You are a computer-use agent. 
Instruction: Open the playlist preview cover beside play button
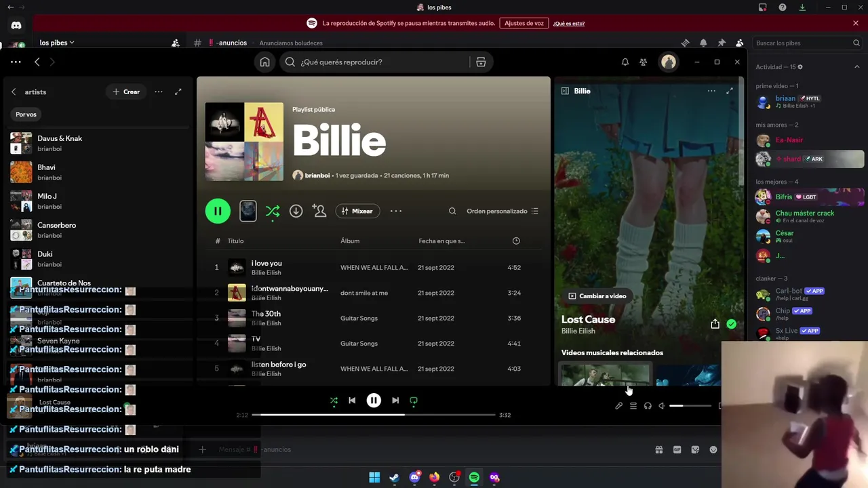[x=248, y=211]
